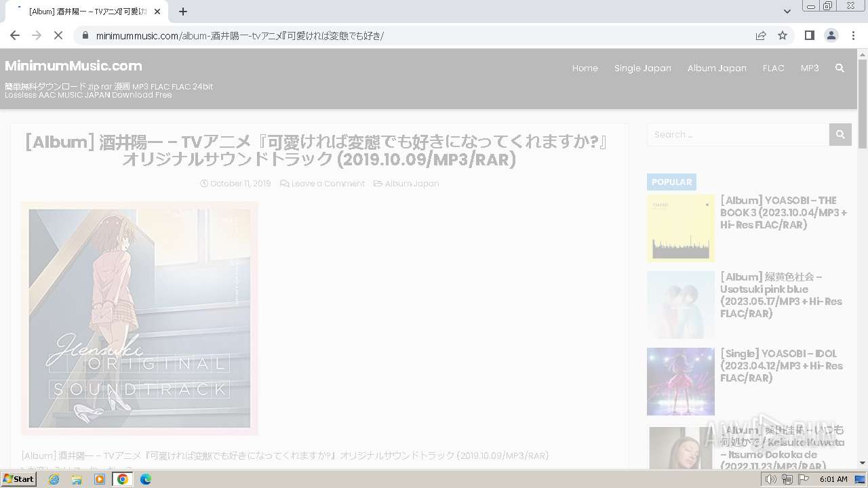Viewport: 868px width, 488px height.
Task: Switch to Chrome taskbar icon
Action: [x=123, y=479]
